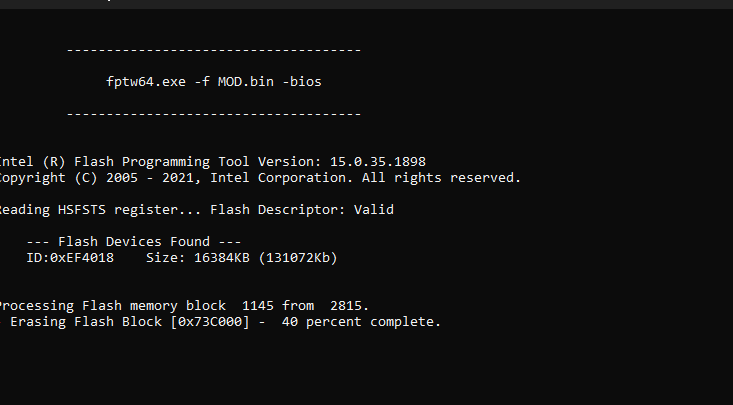The width and height of the screenshot is (733, 405).
Task: Click the Reading HSFSTS register text
Action: point(100,210)
